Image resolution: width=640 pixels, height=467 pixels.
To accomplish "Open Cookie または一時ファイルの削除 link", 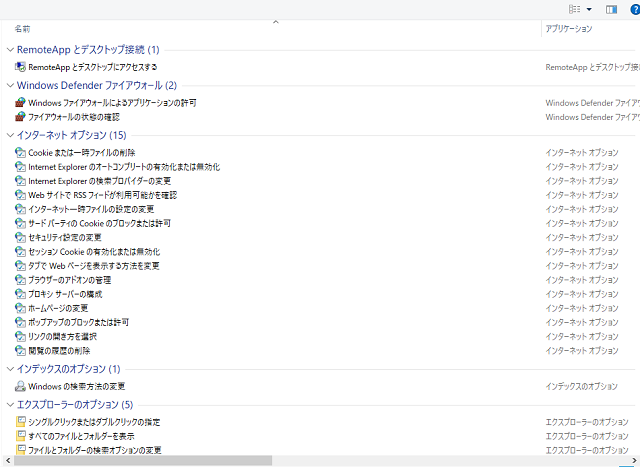I will pos(82,153).
